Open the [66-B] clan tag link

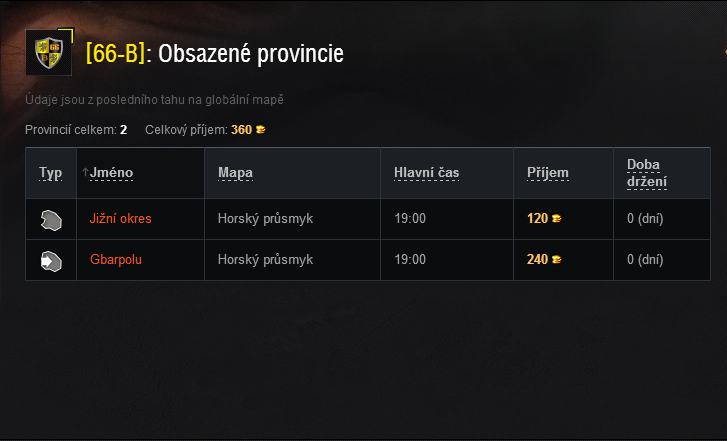116,53
